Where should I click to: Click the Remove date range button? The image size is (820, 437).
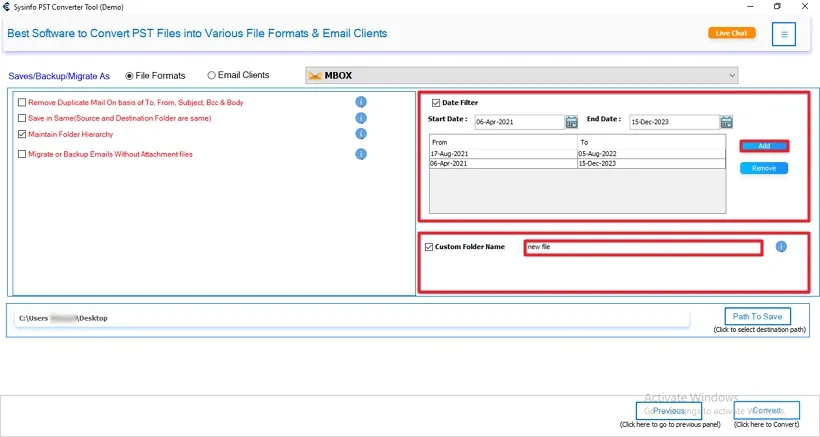tap(764, 168)
